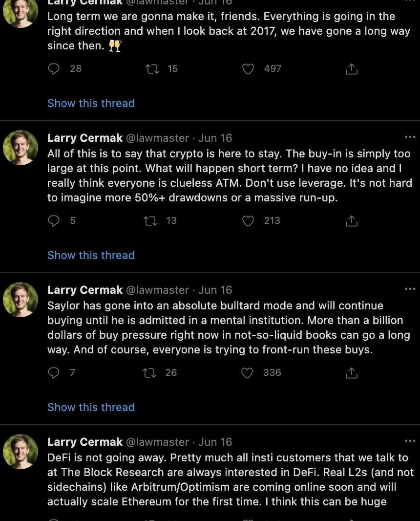
Task: Open more options menu on the Saylor tweet
Action: pyautogui.click(x=410, y=289)
